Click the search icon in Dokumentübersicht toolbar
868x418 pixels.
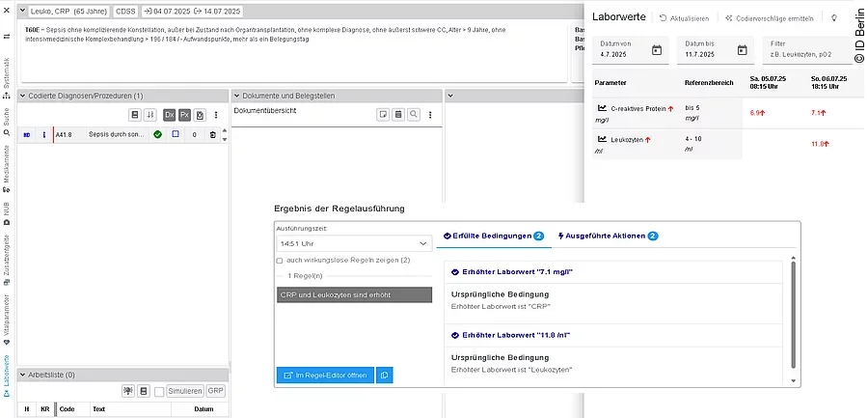click(x=413, y=114)
